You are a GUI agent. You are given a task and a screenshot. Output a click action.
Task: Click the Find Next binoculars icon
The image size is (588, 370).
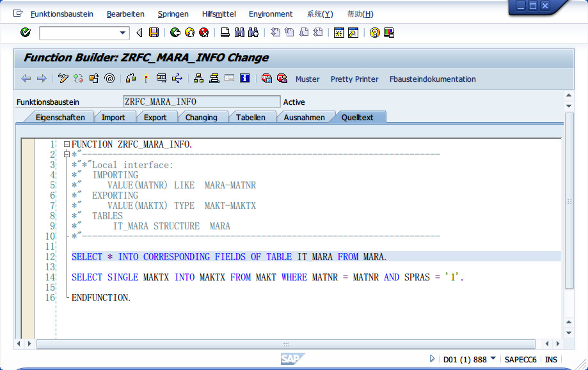pos(253,33)
